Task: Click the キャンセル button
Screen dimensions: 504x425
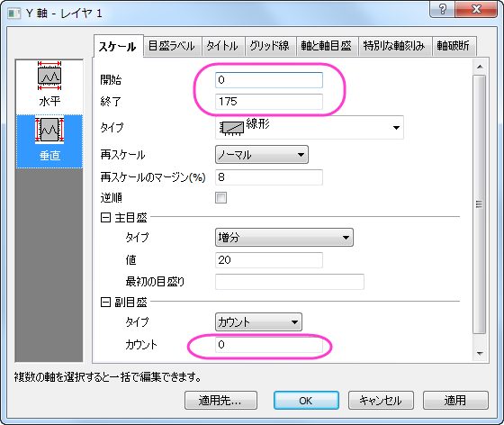Action: (381, 401)
